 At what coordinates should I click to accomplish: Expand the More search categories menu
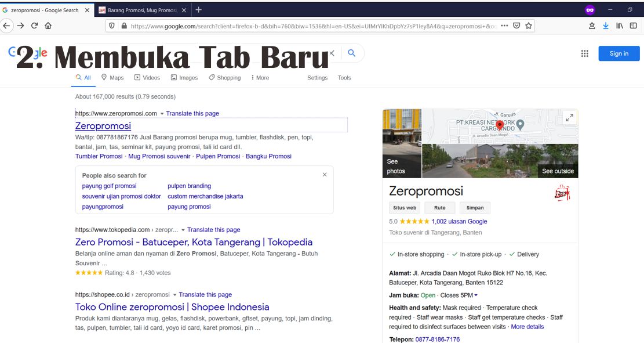pos(260,77)
